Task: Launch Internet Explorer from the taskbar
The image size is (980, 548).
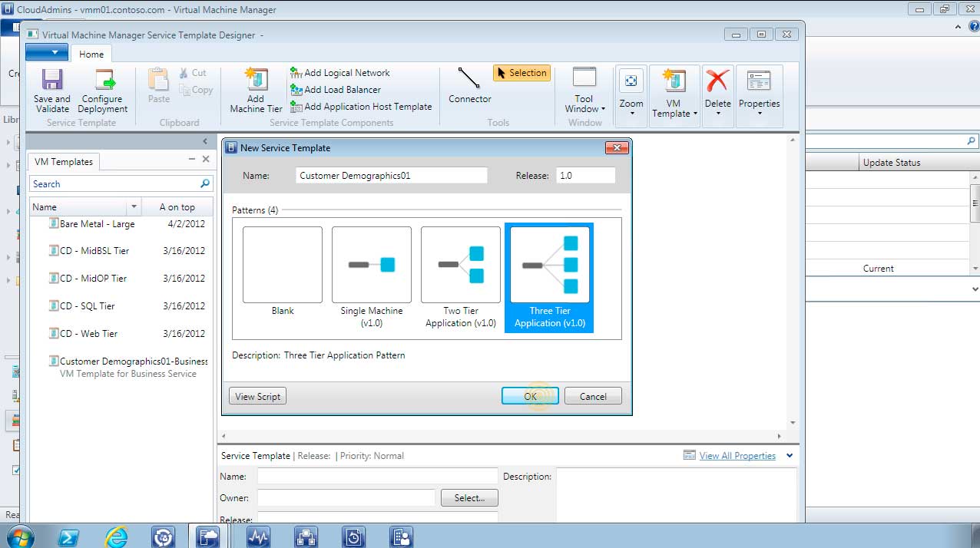Action: tap(117, 536)
